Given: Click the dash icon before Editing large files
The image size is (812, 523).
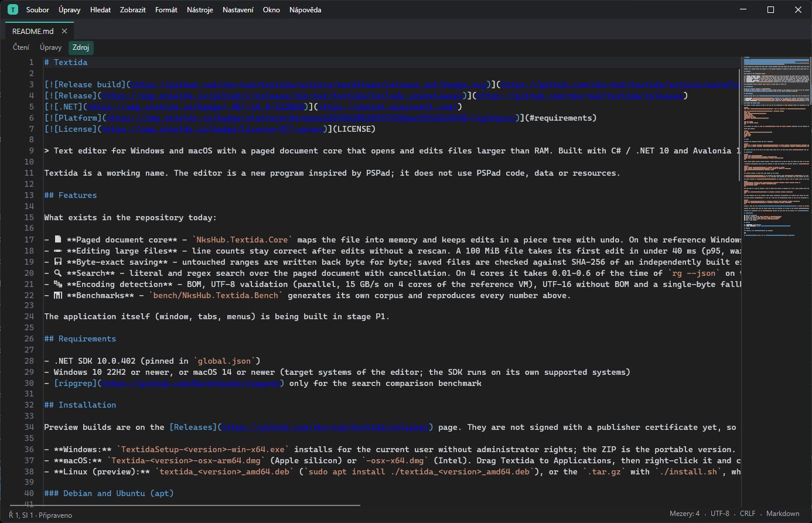Looking at the screenshot, I should pyautogui.click(x=57, y=251).
